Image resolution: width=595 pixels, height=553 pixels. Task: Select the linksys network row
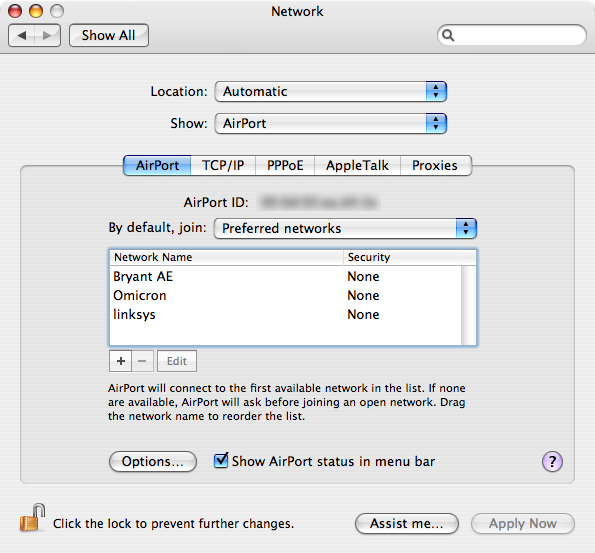(286, 314)
